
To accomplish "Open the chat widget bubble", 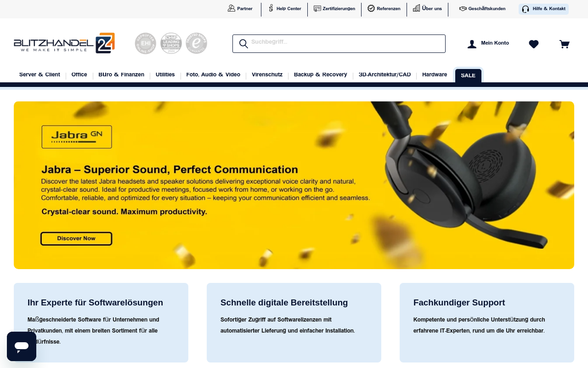I will coord(22,346).
